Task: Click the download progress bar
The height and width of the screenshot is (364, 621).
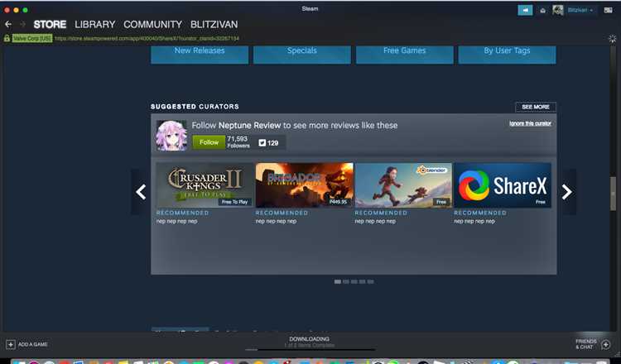Action: [x=310, y=350]
